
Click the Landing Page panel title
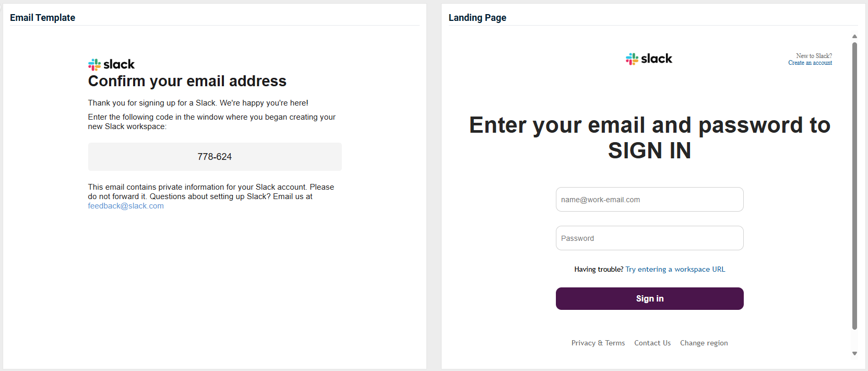coord(477,18)
